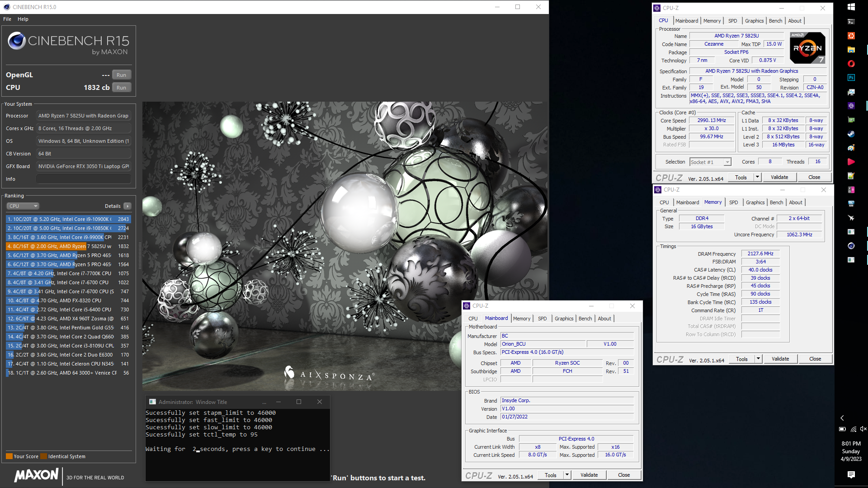Viewport: 868px width, 488px height.
Task: Click Validate in the Mainboard CPU-Z window
Action: (589, 475)
